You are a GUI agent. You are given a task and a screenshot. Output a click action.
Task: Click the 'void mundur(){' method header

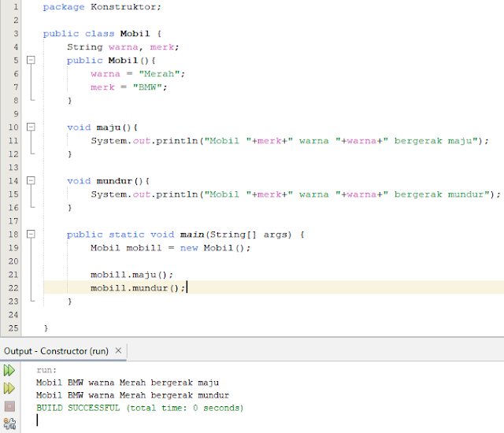coord(108,181)
